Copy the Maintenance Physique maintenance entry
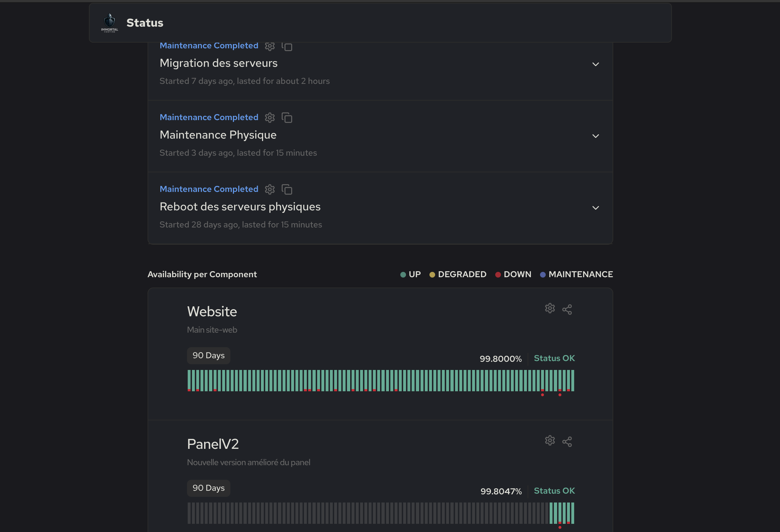This screenshot has width=780, height=532. (x=287, y=118)
